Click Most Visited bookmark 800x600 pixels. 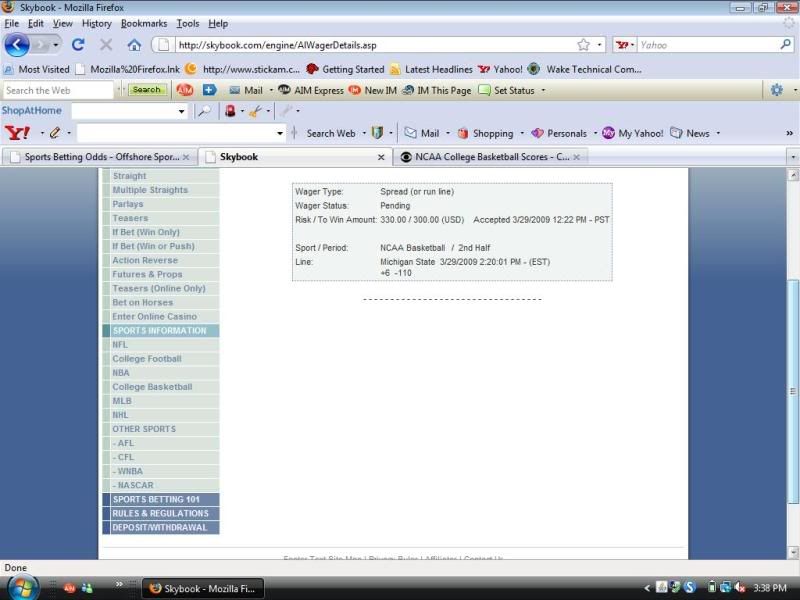(37, 69)
